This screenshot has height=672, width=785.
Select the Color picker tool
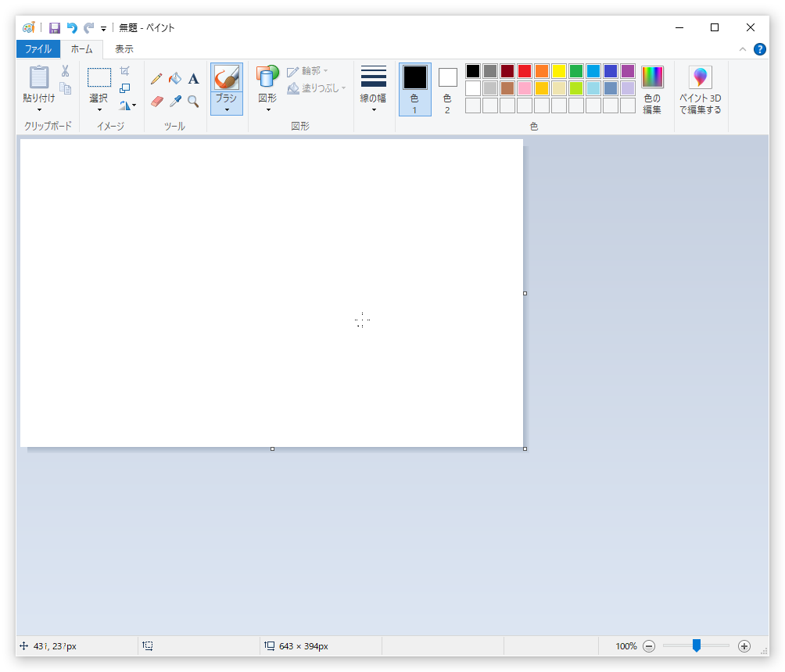[x=175, y=101]
